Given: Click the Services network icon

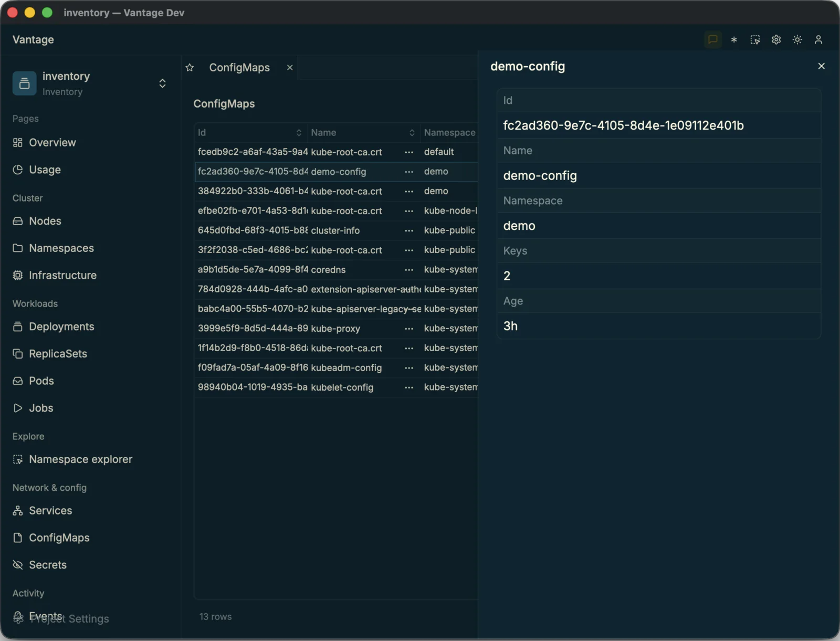Looking at the screenshot, I should point(18,511).
